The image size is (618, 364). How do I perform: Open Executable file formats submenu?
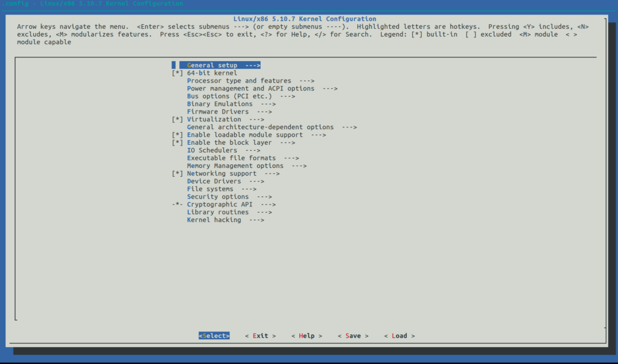click(x=243, y=158)
